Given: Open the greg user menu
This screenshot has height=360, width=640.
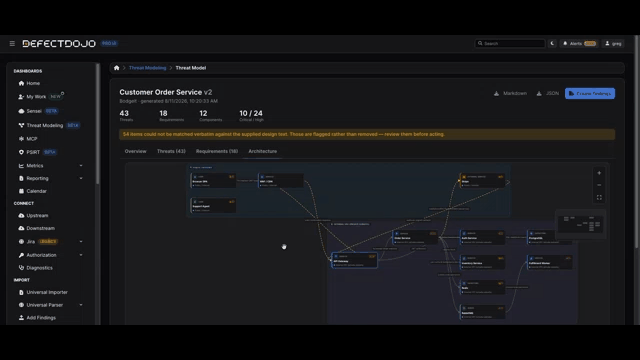Looking at the screenshot, I should click(613, 43).
